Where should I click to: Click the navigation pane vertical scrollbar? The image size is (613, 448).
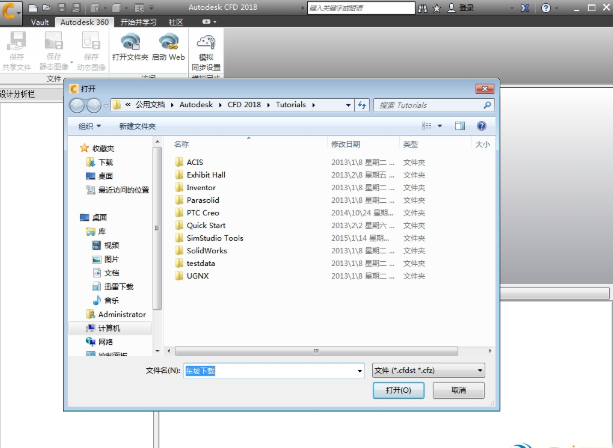pyautogui.click(x=157, y=228)
